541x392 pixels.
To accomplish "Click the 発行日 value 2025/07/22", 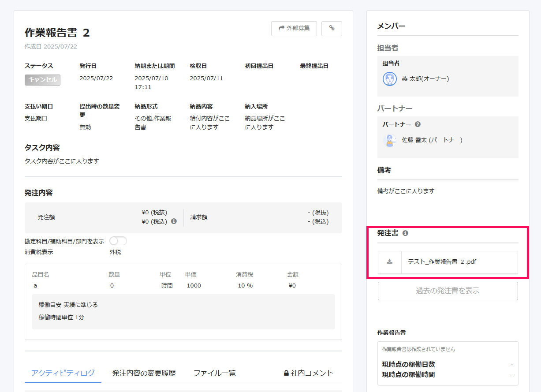I will click(x=96, y=78).
